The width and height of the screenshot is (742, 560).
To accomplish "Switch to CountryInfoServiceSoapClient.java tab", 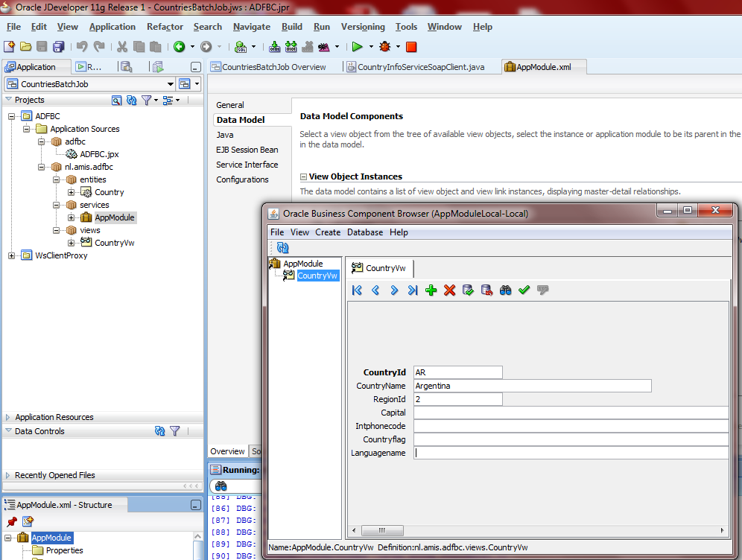I will click(x=421, y=67).
